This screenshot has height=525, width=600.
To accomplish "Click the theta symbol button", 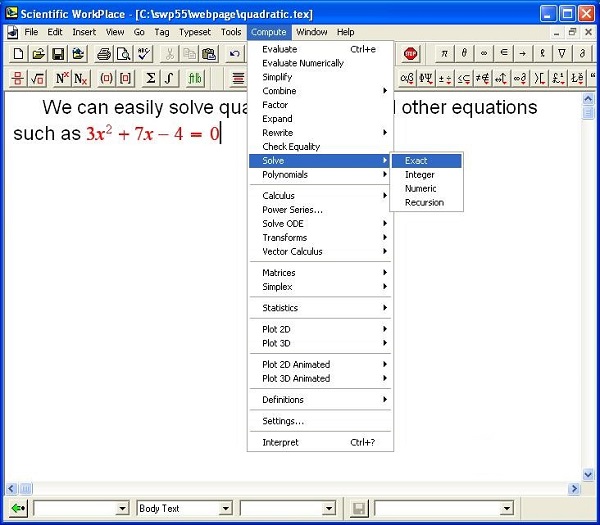I will [464, 54].
